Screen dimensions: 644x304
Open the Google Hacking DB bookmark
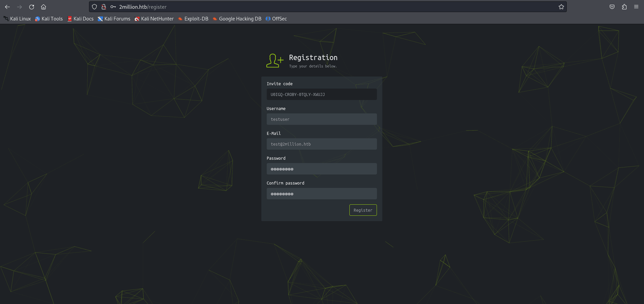[x=237, y=19]
